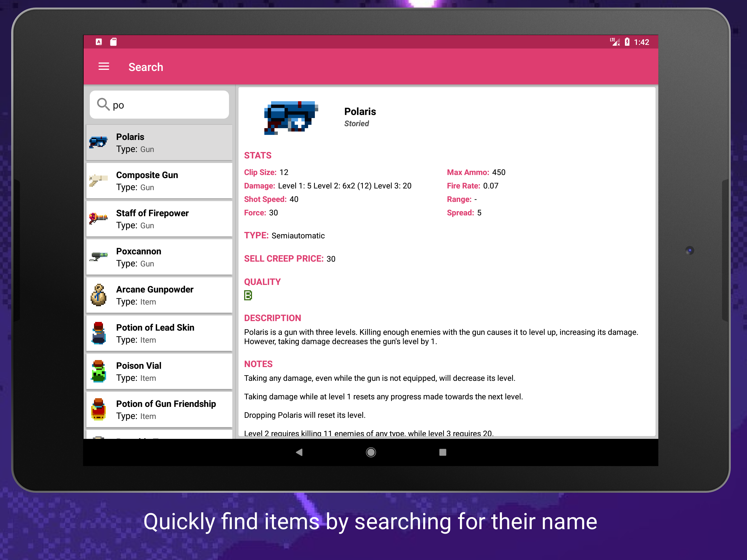The height and width of the screenshot is (560, 747).
Task: Tap the Android home button
Action: pyautogui.click(x=371, y=452)
